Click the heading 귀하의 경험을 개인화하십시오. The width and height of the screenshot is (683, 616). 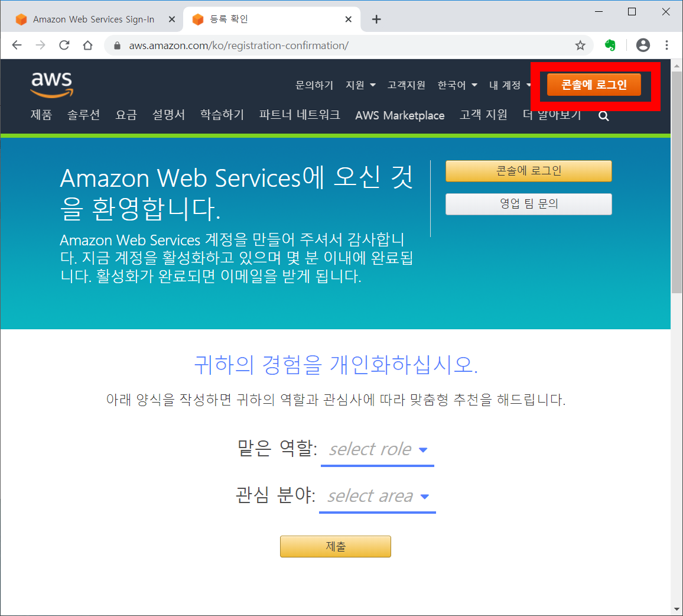pyautogui.click(x=336, y=364)
